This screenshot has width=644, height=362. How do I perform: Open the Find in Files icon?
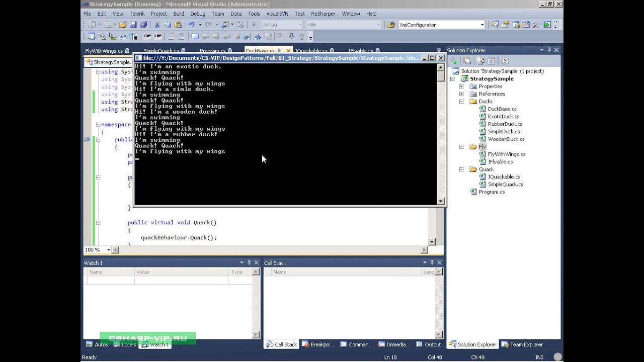(391, 25)
